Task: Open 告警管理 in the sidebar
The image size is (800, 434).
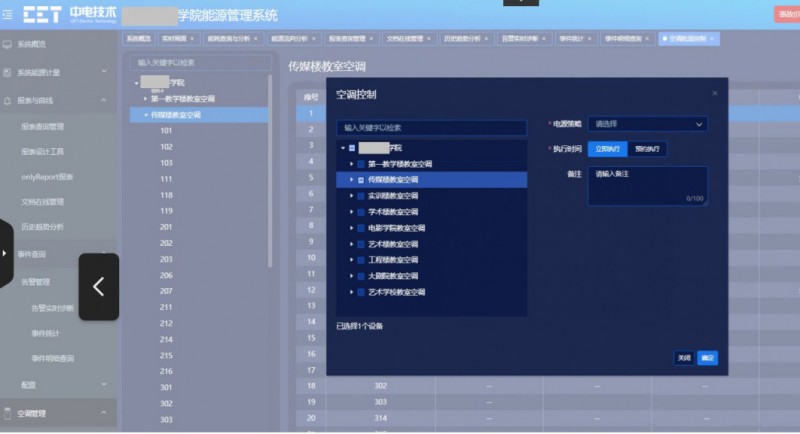Action: coord(35,282)
